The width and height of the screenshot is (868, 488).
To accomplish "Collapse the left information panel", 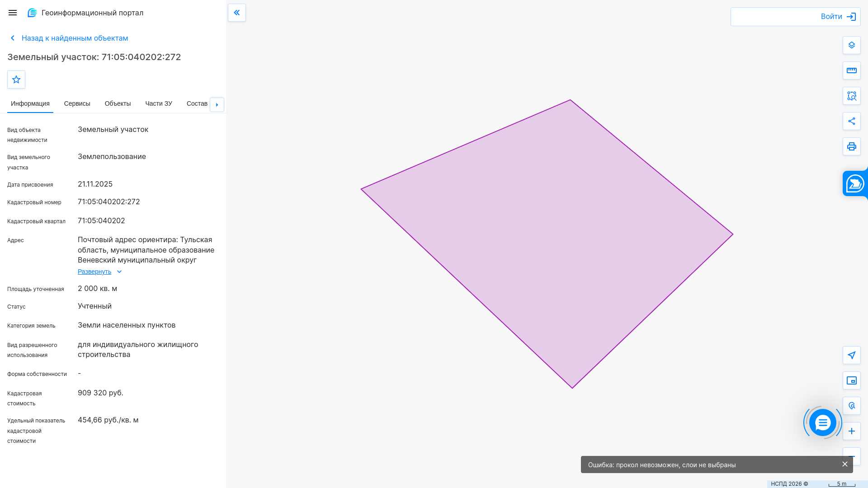I will pos(237,13).
